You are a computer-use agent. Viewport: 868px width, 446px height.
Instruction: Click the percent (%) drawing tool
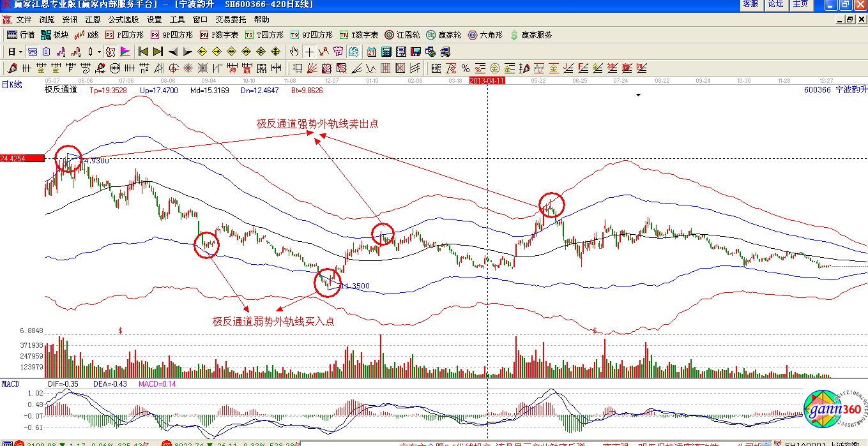coord(466,68)
